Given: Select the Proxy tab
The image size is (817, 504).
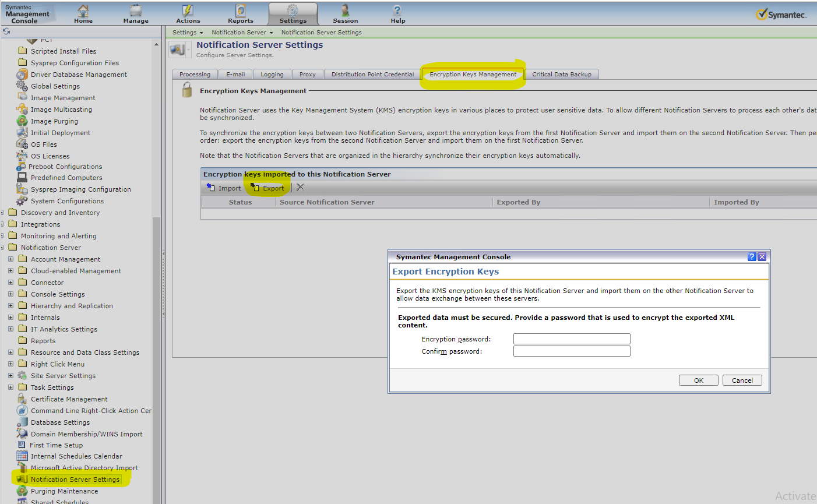Looking at the screenshot, I should pyautogui.click(x=308, y=74).
